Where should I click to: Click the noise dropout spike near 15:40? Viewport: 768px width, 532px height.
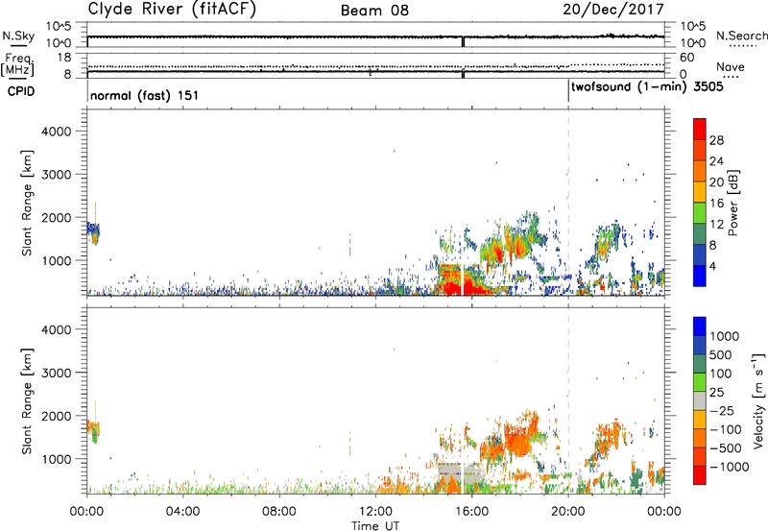pyautogui.click(x=463, y=42)
